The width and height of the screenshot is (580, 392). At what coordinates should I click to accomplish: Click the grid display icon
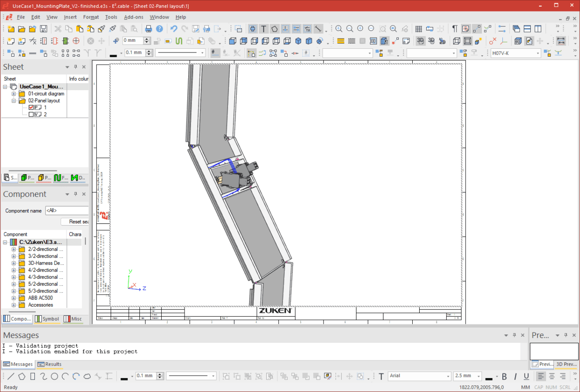(418, 28)
